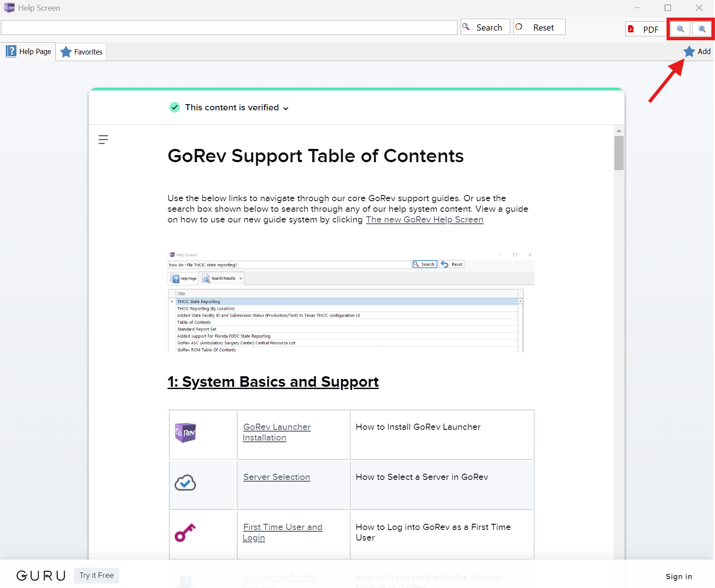Viewport: 715px width, 588px height.
Task: Click the Try it Free button
Action: pos(97,576)
